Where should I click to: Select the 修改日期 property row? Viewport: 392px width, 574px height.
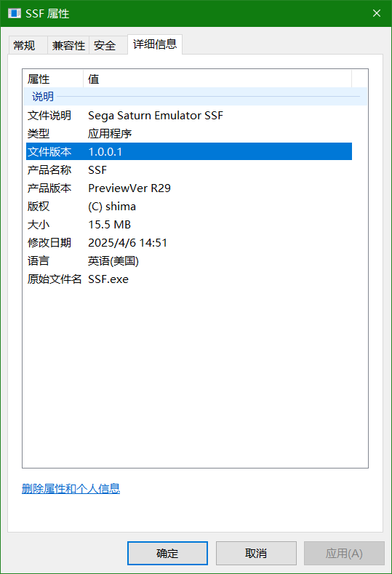(x=189, y=243)
